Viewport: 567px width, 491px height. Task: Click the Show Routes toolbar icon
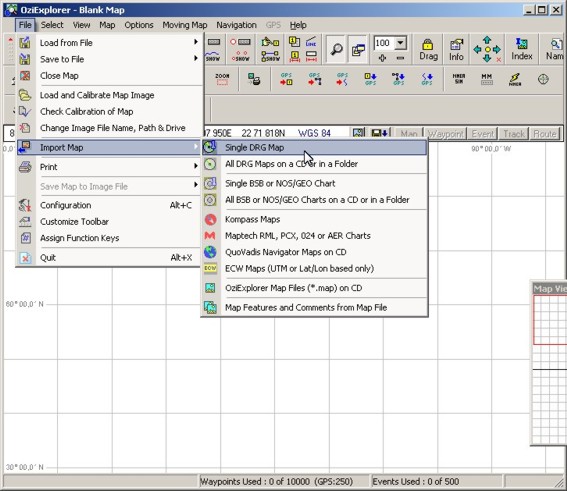(x=270, y=56)
